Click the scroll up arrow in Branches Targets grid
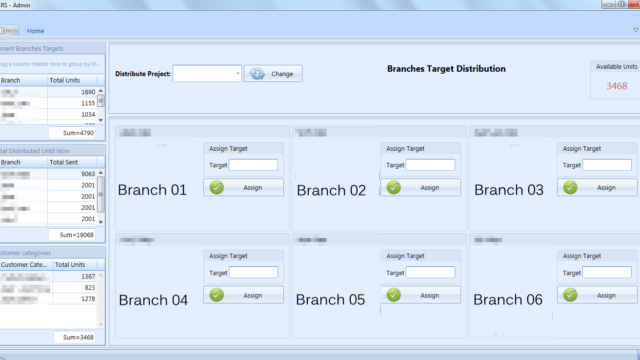The image size is (640, 360). click(101, 91)
